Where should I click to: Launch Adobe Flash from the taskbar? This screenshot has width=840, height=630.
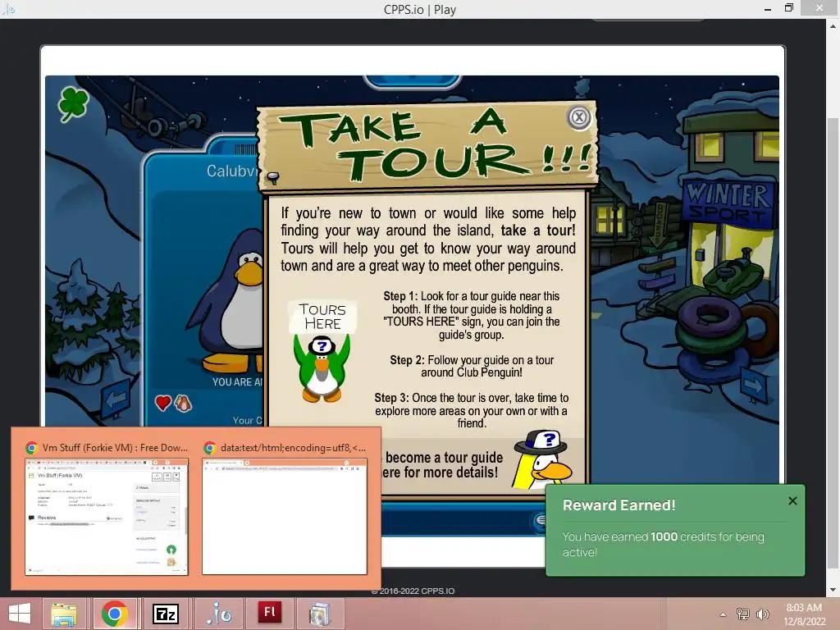[x=269, y=612]
